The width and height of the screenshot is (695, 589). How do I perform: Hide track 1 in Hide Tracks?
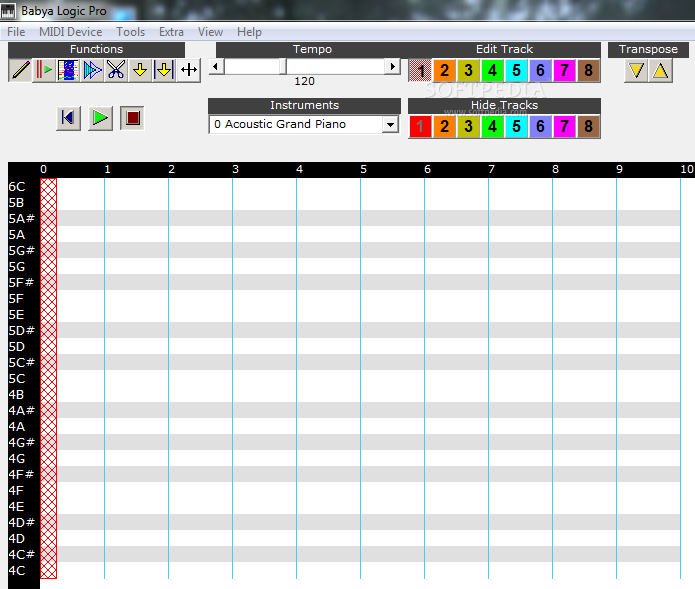[420, 126]
